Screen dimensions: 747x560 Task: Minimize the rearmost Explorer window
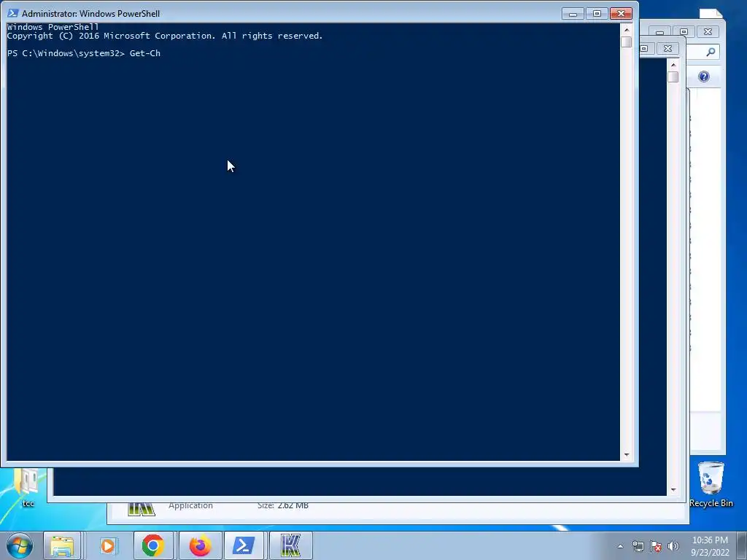[659, 32]
